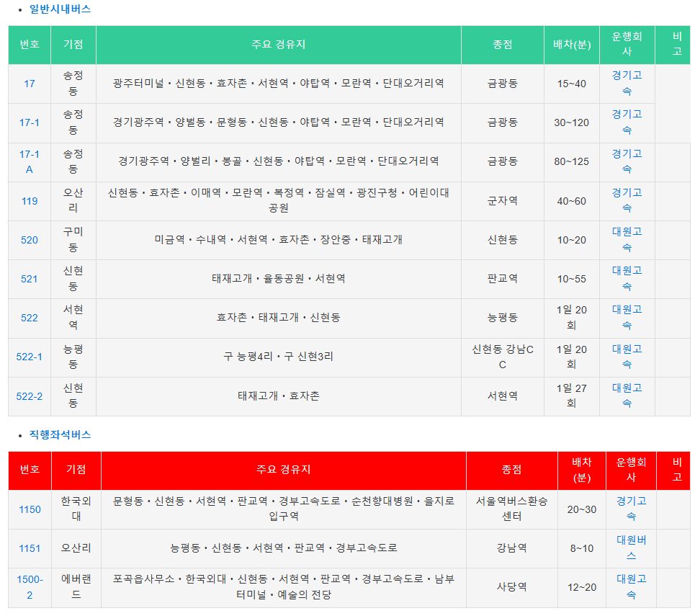Click the 구미동 origin cell
695x616 pixels.
73,241
